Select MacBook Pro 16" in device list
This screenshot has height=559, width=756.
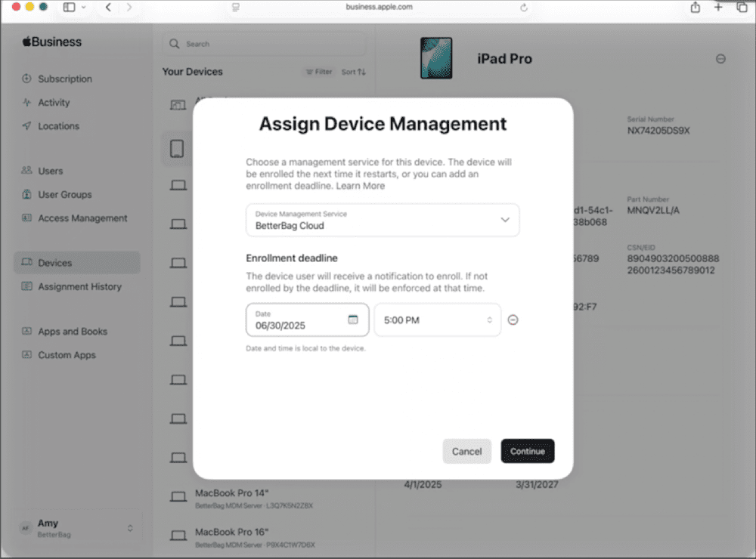(x=264, y=537)
